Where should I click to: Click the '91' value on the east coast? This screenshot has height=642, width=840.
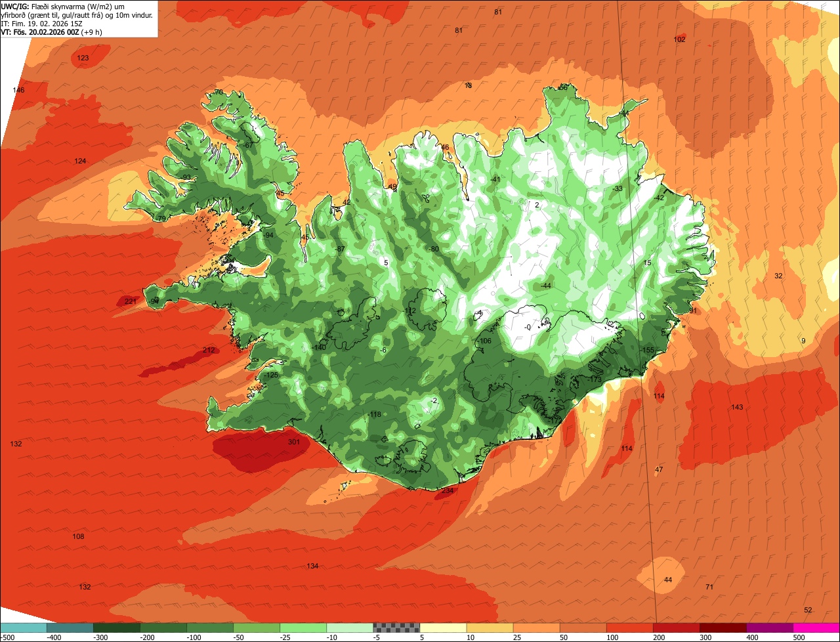coord(693,310)
